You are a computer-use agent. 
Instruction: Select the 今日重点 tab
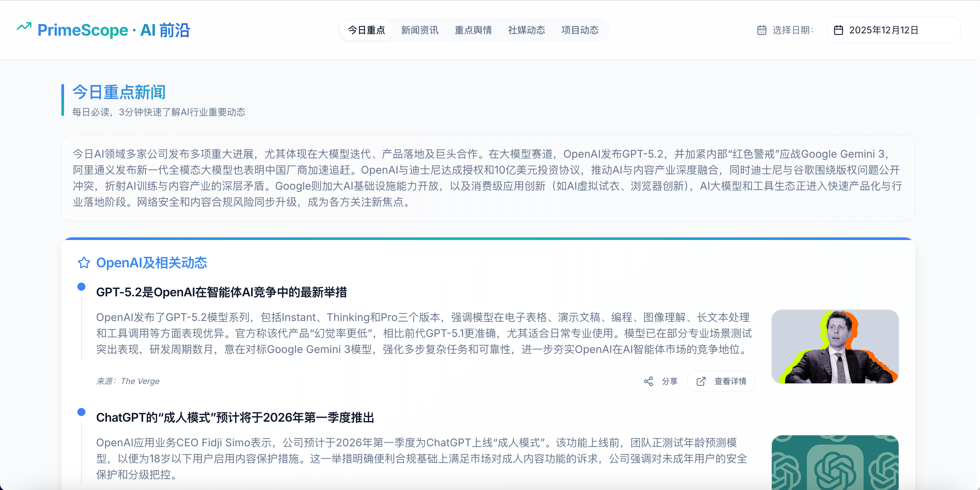pos(366,30)
